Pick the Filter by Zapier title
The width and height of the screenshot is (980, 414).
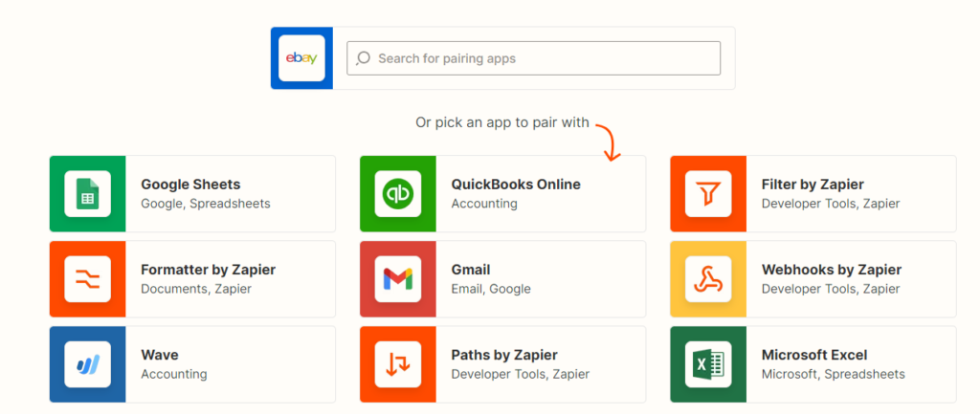[812, 185]
